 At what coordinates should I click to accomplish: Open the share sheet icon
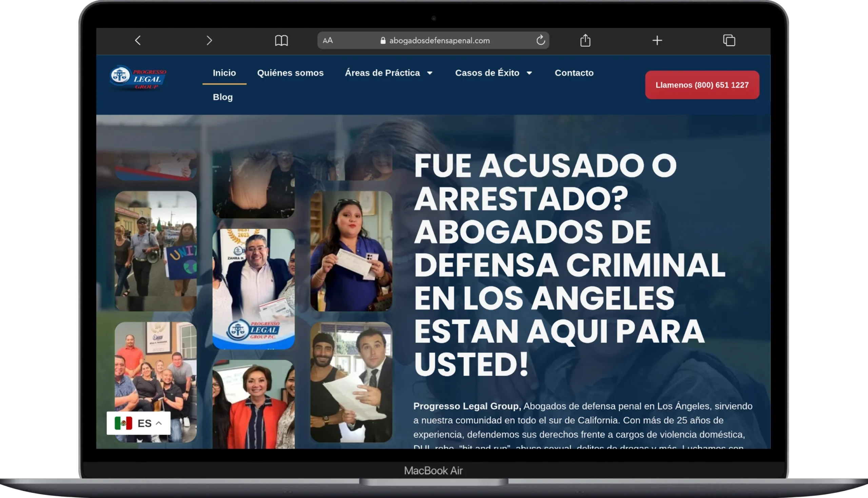coord(585,40)
